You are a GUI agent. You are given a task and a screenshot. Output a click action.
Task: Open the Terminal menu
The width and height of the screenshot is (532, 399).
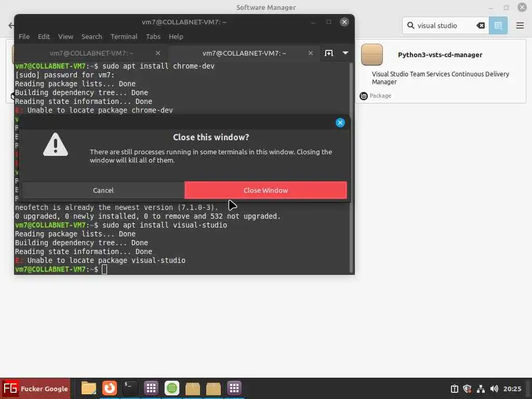[x=124, y=37]
